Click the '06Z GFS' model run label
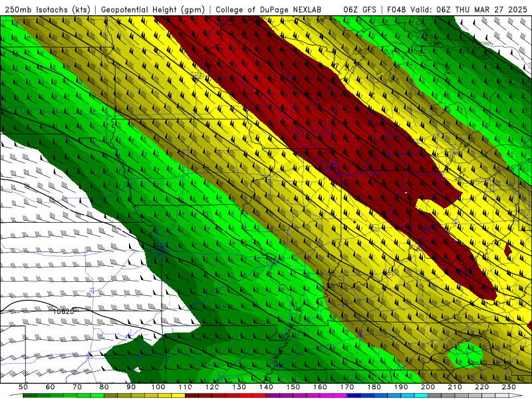532x399 pixels. (x=360, y=9)
